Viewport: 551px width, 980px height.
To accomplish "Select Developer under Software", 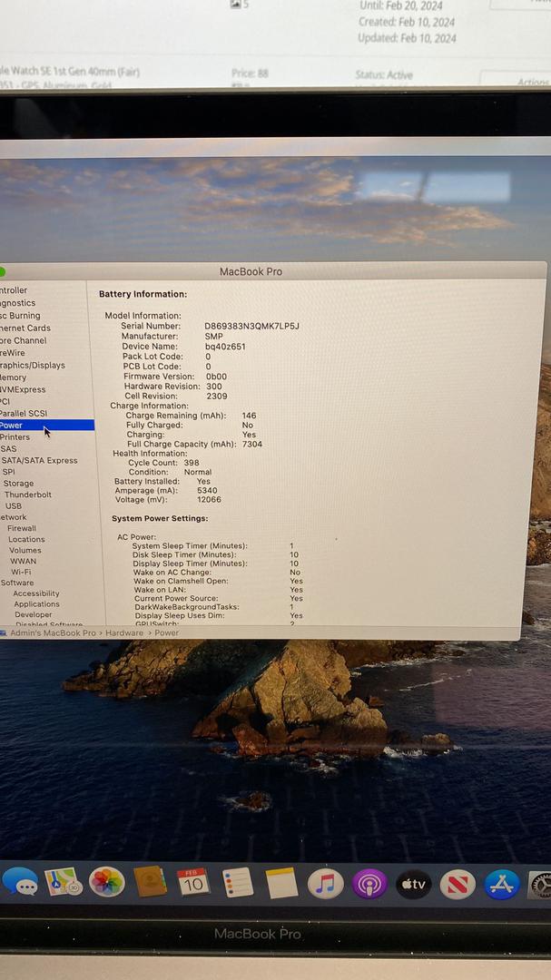I will pos(34,615).
